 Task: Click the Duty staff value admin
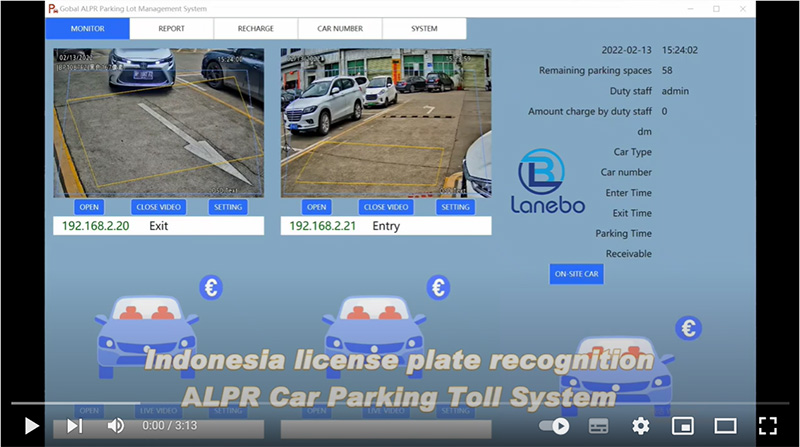tap(675, 91)
